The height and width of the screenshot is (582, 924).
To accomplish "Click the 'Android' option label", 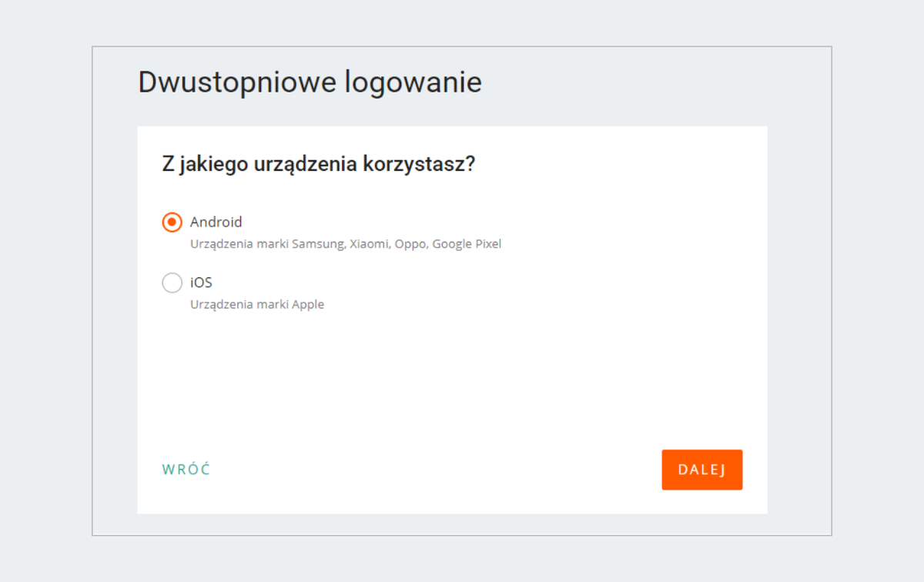I will click(x=216, y=222).
